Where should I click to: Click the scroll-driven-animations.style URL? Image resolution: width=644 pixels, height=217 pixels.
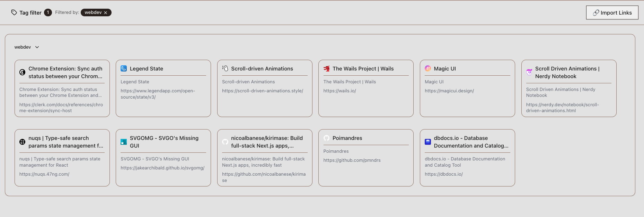[x=263, y=91]
